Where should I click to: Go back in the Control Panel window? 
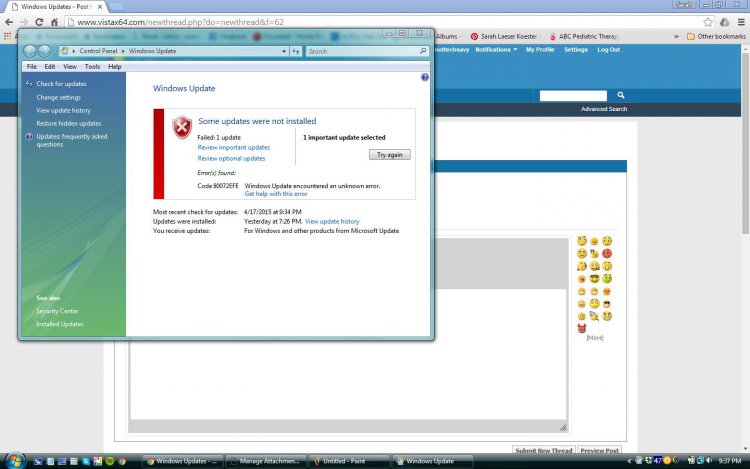[30, 51]
